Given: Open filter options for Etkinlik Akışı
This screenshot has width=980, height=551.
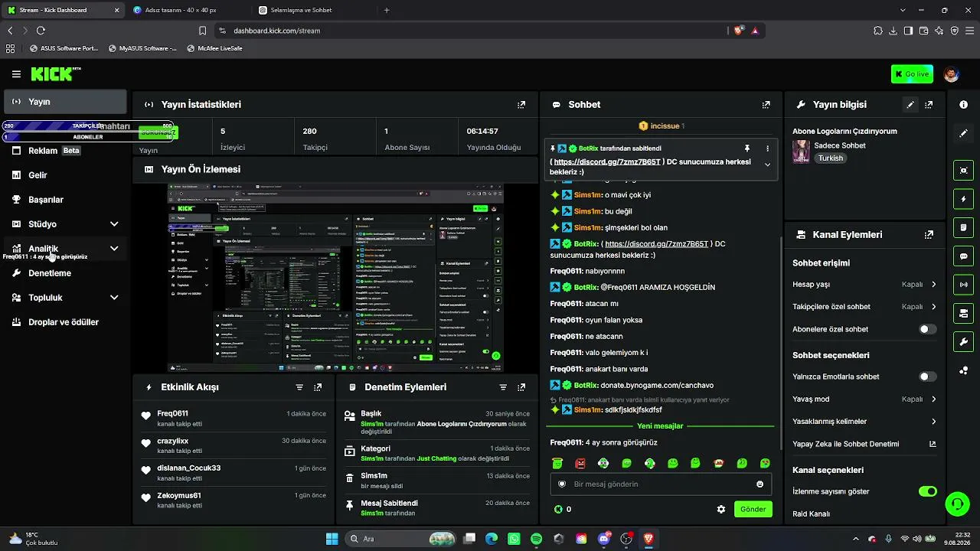Looking at the screenshot, I should coord(299,387).
